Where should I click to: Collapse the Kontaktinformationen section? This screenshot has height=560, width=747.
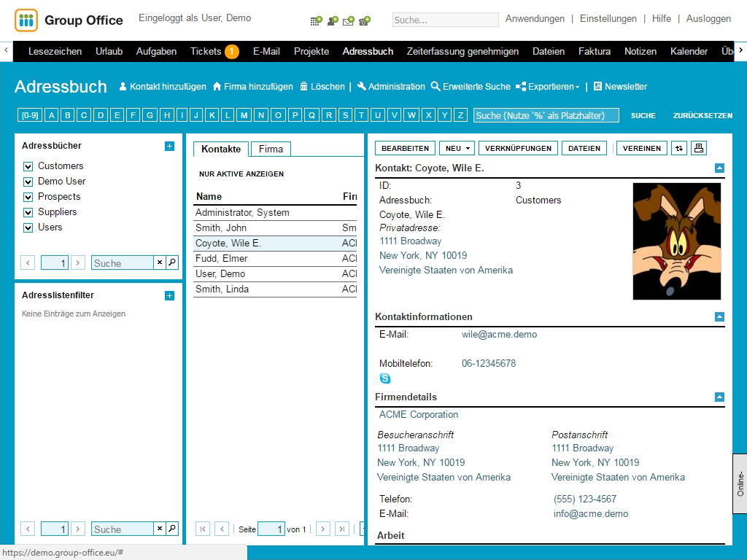pos(719,316)
